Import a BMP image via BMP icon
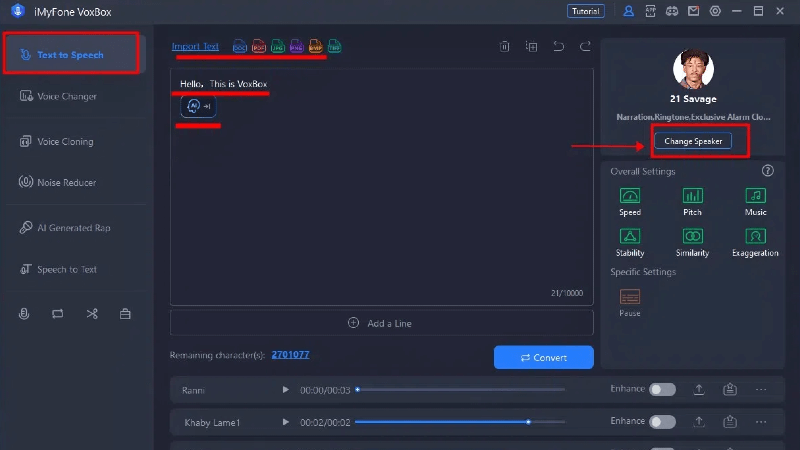This screenshot has height=450, width=800. coord(315,46)
